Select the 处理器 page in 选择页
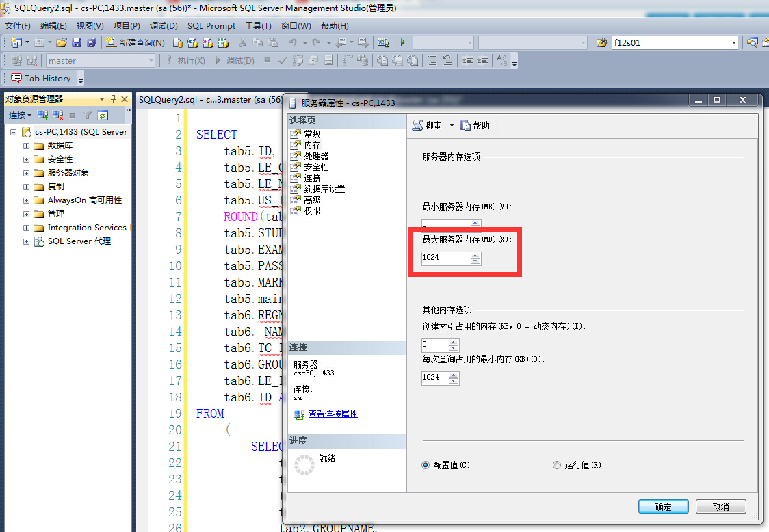Screen dimensions: 769x532 point(316,156)
